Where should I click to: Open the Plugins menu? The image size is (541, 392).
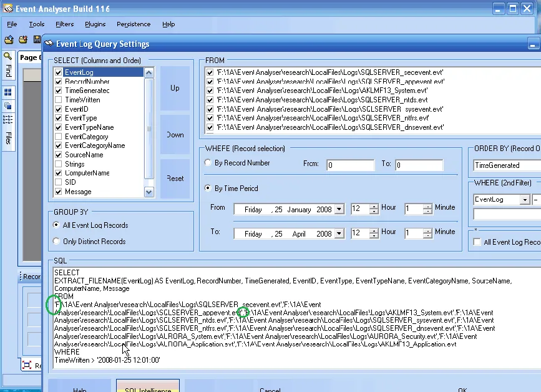[95, 24]
